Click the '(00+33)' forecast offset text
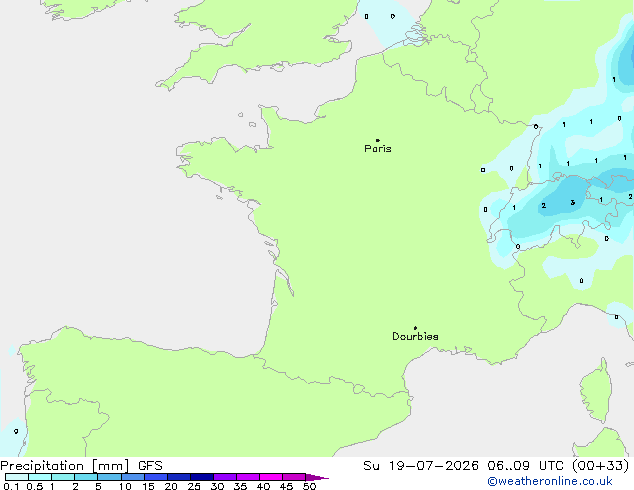The width and height of the screenshot is (634, 490). (x=600, y=466)
